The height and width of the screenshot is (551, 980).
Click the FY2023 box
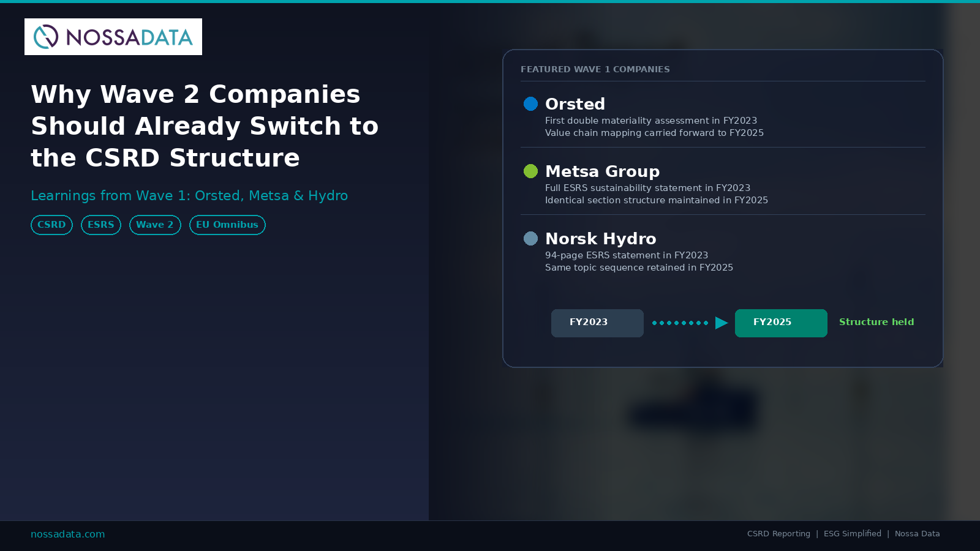pos(597,323)
